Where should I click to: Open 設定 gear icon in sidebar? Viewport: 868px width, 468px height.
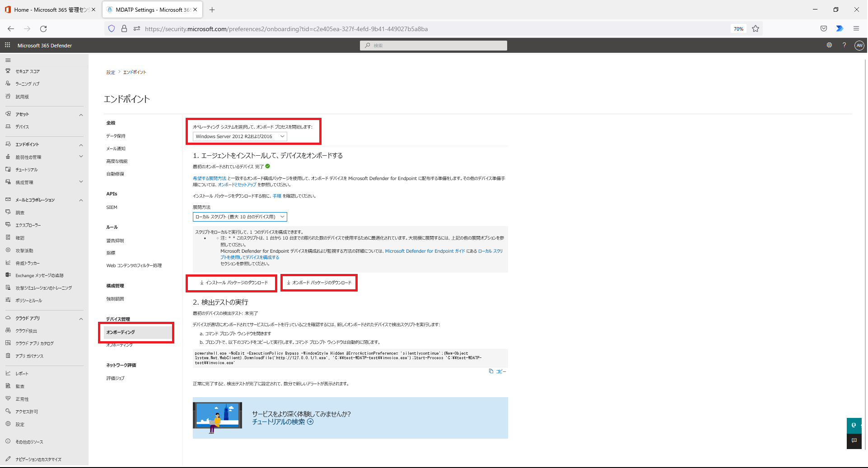click(x=8, y=424)
